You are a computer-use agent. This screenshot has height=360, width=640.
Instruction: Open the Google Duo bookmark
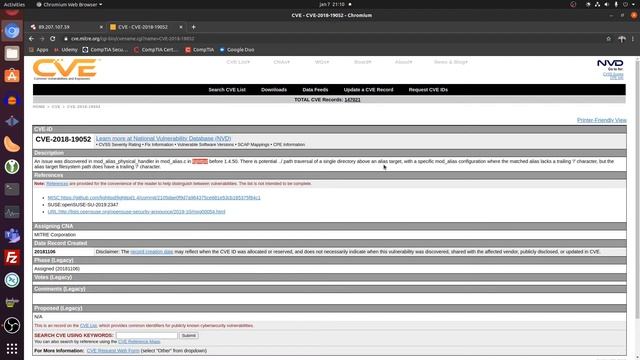click(237, 50)
